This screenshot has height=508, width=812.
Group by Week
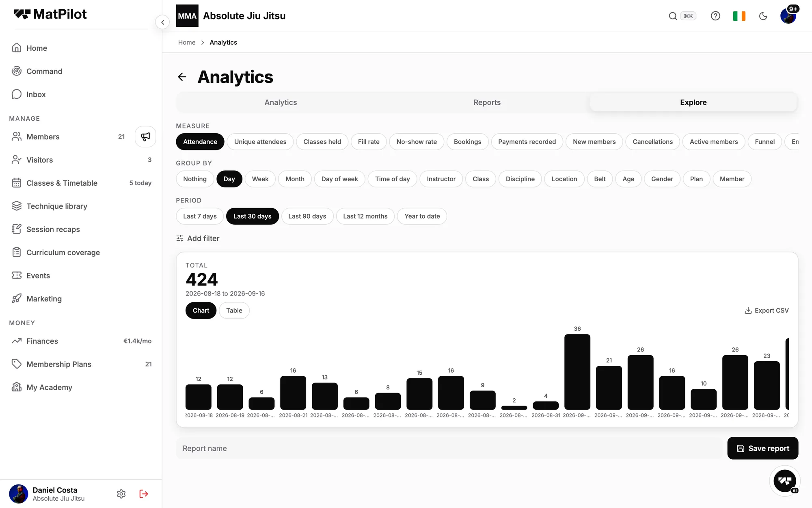click(260, 179)
